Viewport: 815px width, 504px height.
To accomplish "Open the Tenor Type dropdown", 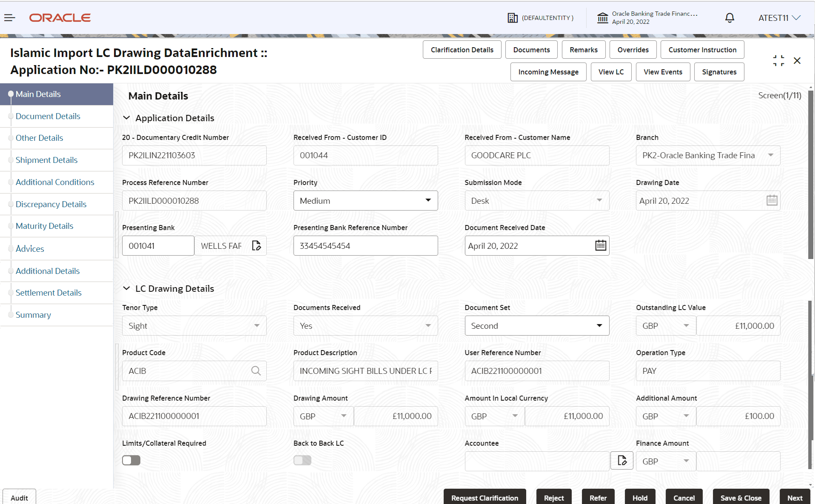I will point(256,325).
